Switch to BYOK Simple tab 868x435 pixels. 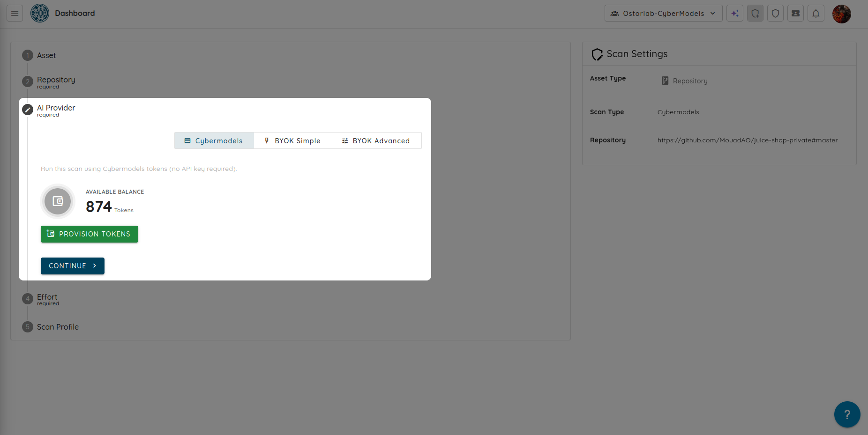click(292, 140)
